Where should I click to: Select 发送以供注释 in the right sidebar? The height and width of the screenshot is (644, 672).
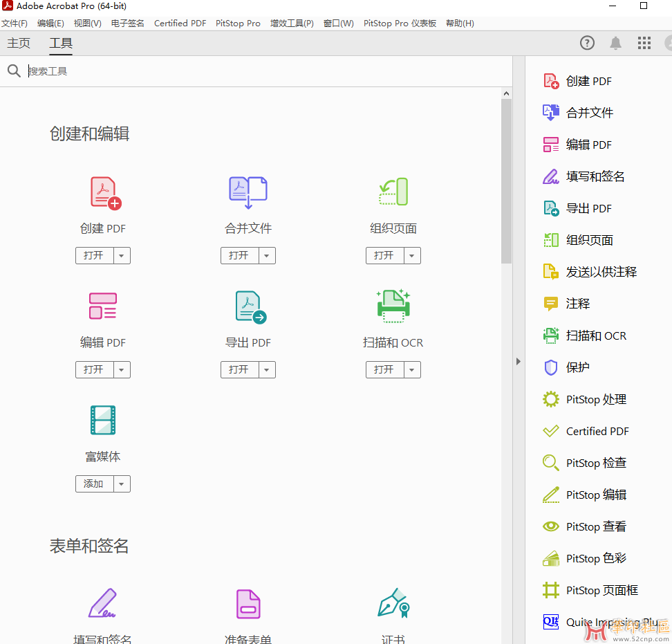click(x=590, y=272)
